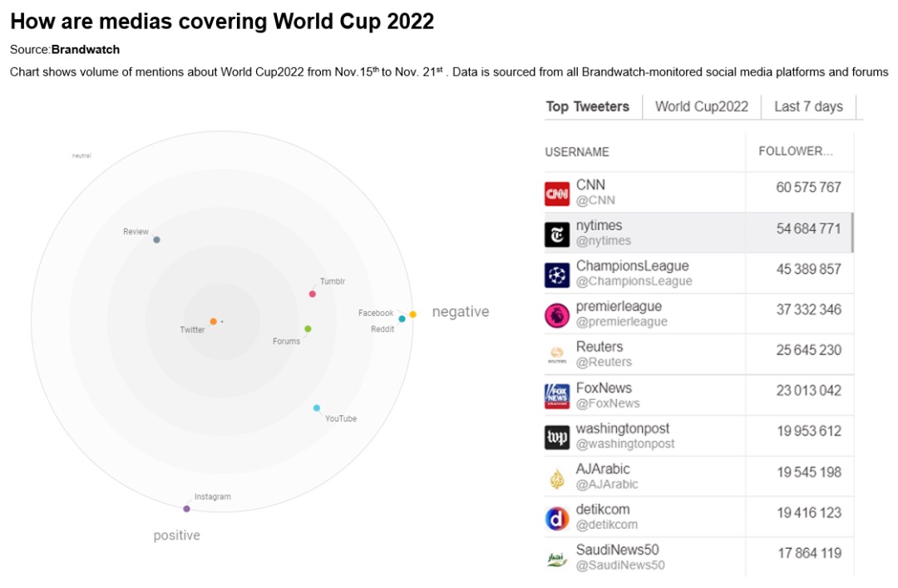Click the detikcom avatar icon
Image resolution: width=898 pixels, height=588 pixels.
tap(557, 518)
